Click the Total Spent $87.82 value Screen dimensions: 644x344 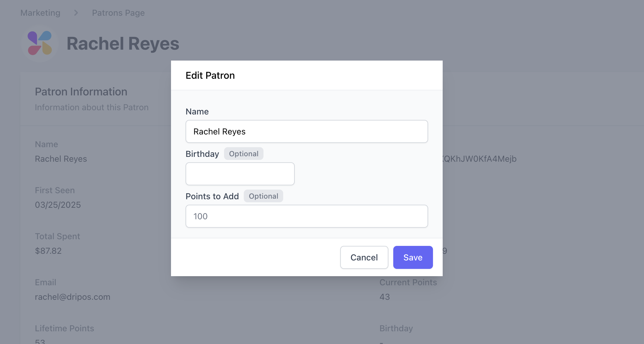pos(48,251)
